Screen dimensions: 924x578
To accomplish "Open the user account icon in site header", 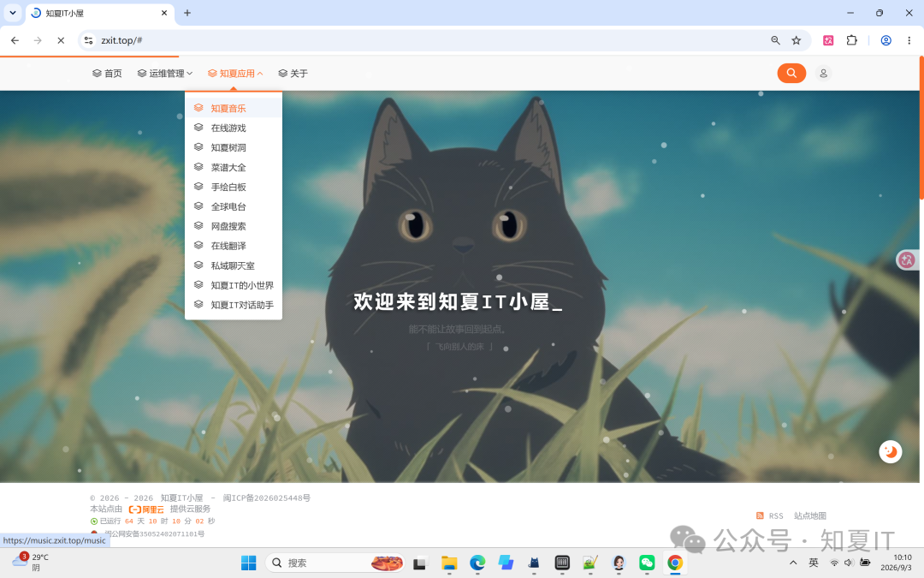I will [823, 73].
